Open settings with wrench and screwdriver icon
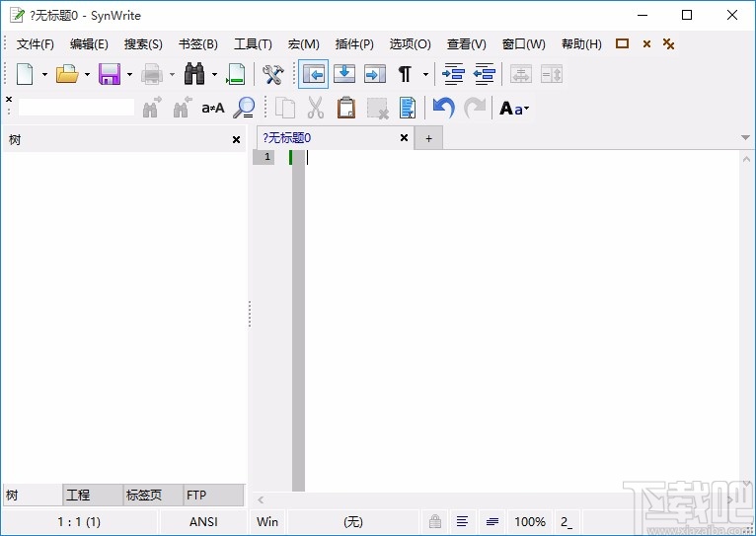Screen dimensions: 756x536 click(x=272, y=74)
